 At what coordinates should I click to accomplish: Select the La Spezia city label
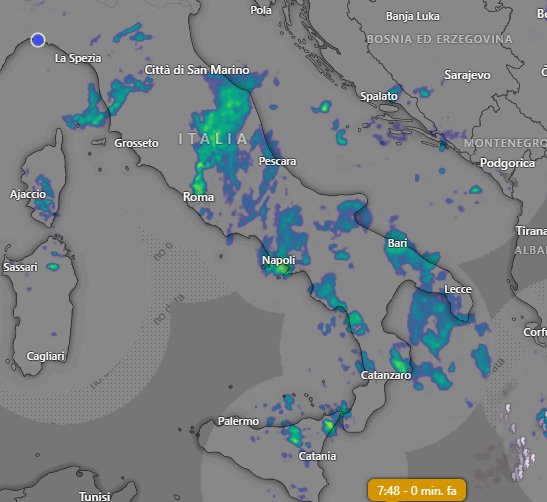pos(78,58)
